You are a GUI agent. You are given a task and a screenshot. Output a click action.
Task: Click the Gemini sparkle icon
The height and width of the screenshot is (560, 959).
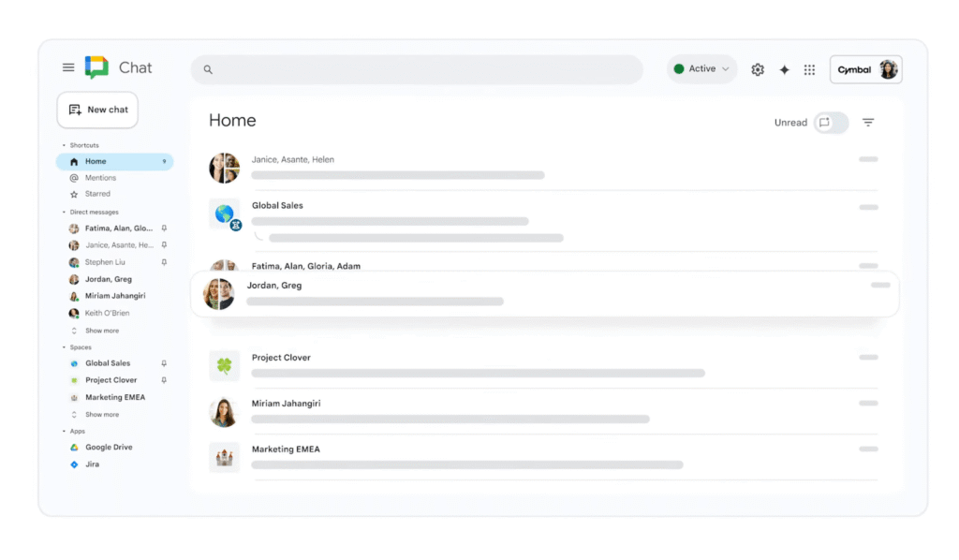tap(784, 69)
